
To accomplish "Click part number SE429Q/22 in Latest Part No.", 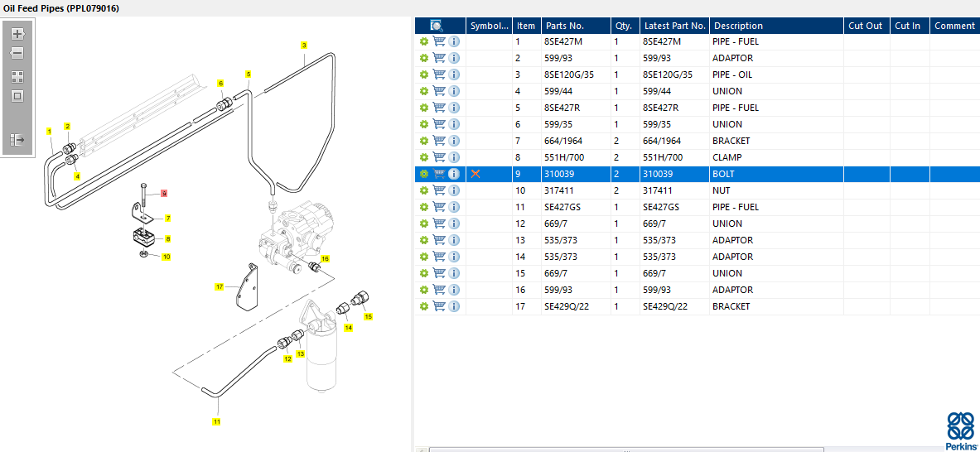I will (x=665, y=306).
